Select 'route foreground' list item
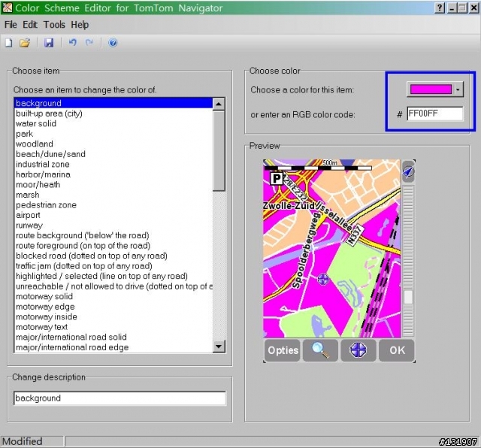The width and height of the screenshot is (481, 448). 113,246
